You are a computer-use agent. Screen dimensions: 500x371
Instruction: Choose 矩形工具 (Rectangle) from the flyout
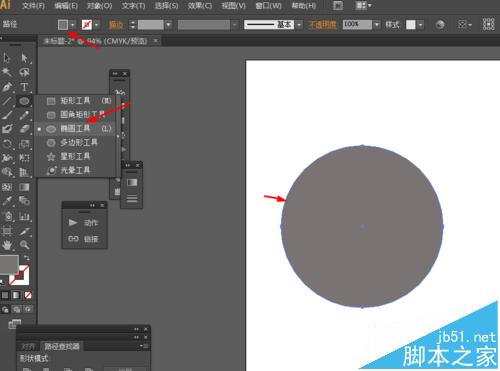coord(76,100)
